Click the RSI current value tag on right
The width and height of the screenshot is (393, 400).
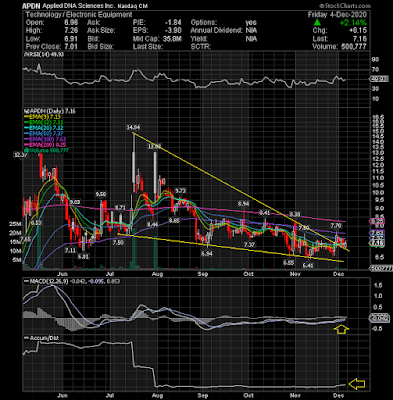pos(380,79)
